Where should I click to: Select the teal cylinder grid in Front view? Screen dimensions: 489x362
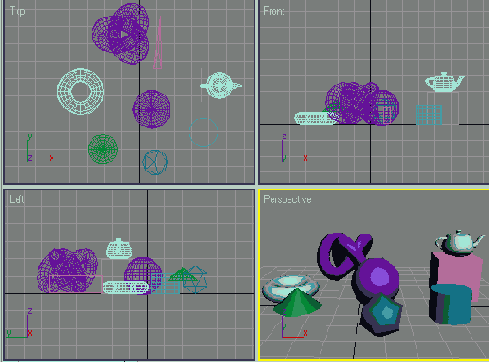[429, 115]
